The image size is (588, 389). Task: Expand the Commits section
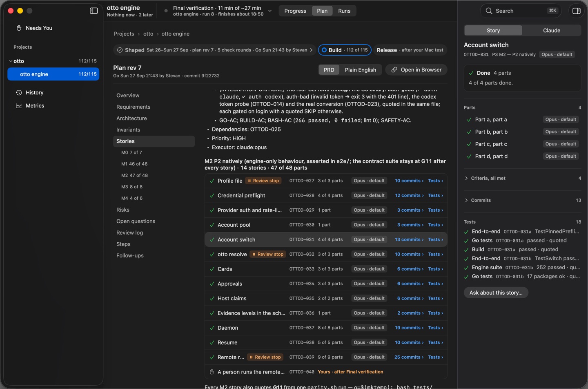point(466,200)
